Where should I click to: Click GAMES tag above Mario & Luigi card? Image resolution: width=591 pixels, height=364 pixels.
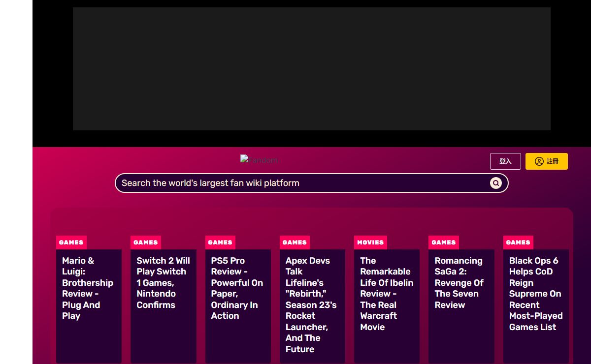pyautogui.click(x=71, y=243)
